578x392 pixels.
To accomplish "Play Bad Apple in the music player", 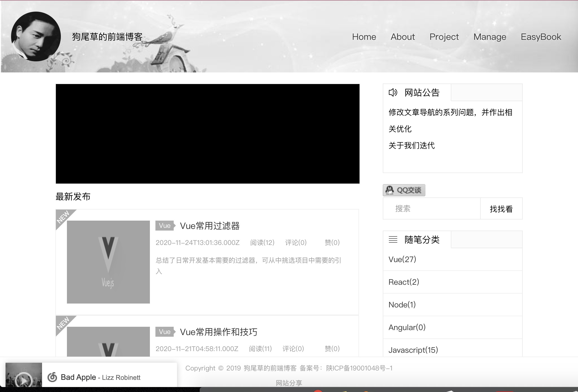I will [x=23, y=380].
